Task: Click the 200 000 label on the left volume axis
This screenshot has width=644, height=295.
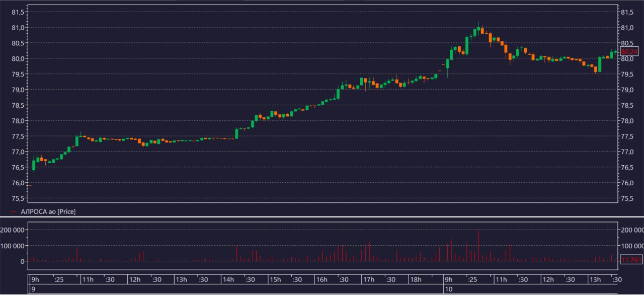Action: tap(12, 230)
